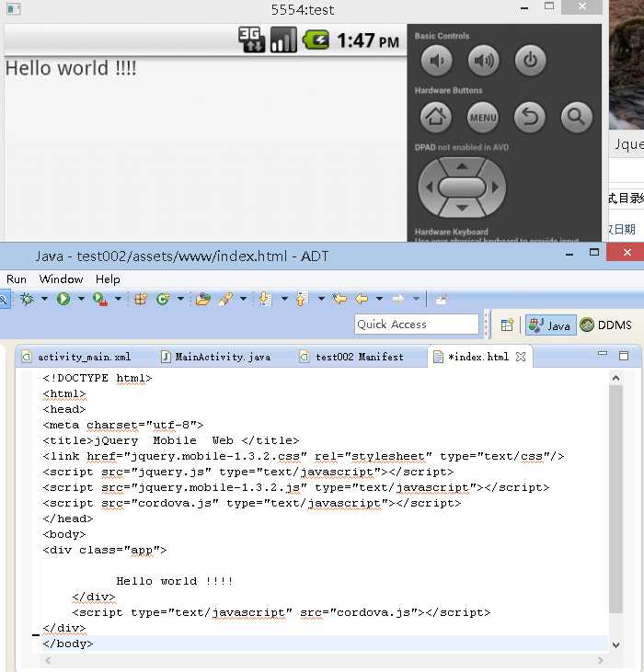Click the Last Edit Location icon
Image resolution: width=644 pixels, height=672 pixels.
339,299
